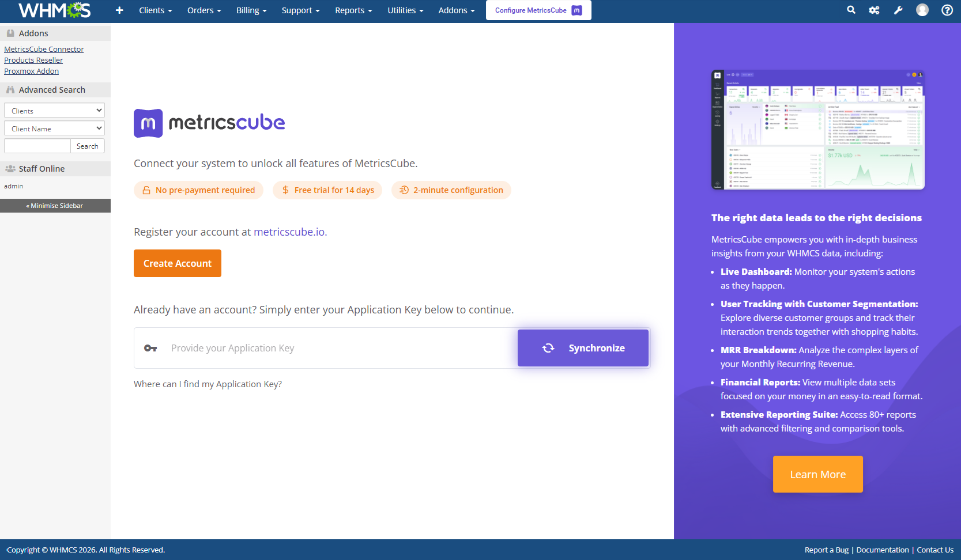Click the key icon in the Application Key field
Viewport: 961px width, 560px height.
150,348
